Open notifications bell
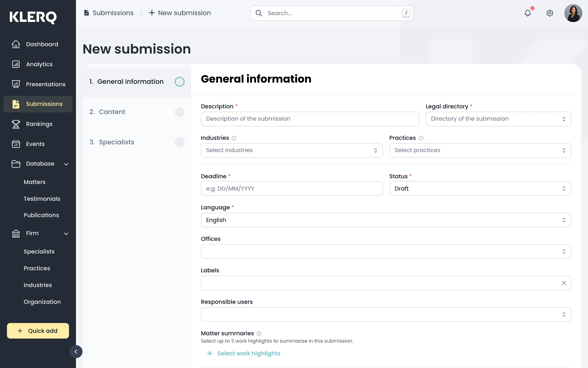The height and width of the screenshot is (368, 588). [x=528, y=13]
